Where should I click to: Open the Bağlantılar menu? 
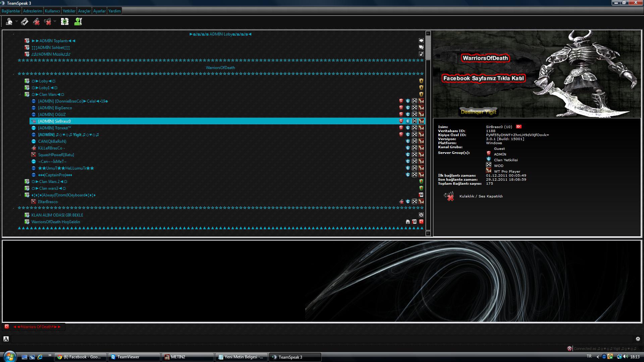11,11
